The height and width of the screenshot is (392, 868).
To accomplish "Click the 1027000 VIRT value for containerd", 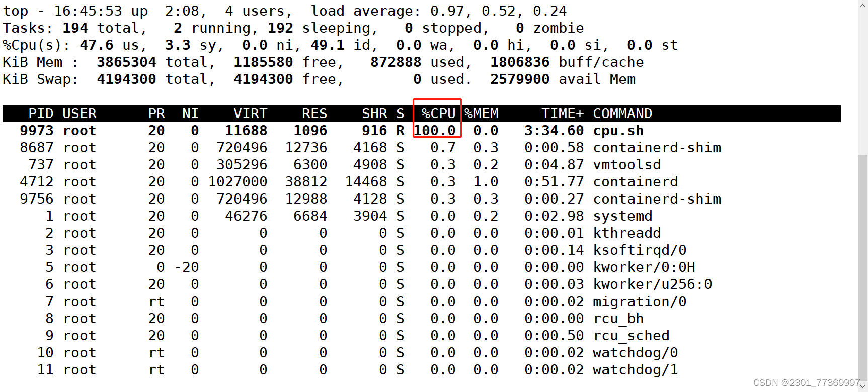I will coord(238,182).
